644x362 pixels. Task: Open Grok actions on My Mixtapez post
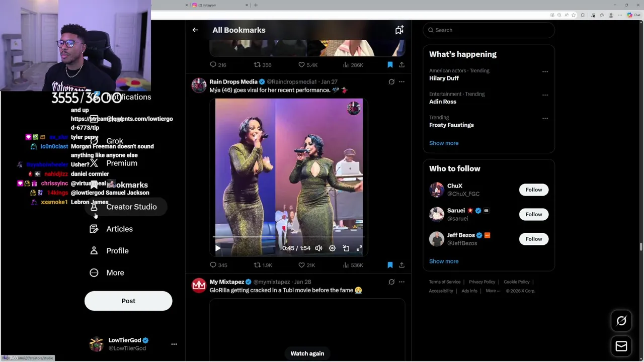391,282
